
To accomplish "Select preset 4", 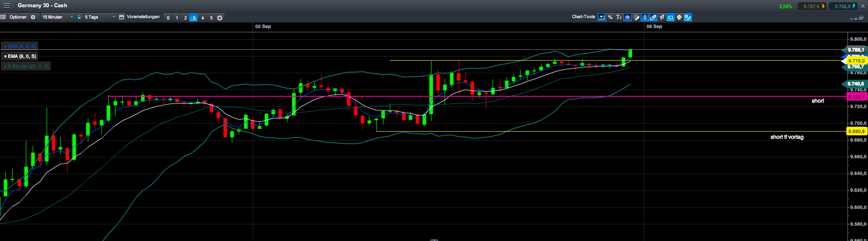I will pyautogui.click(x=202, y=18).
